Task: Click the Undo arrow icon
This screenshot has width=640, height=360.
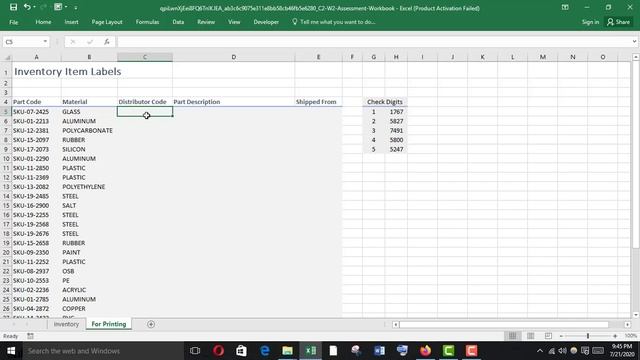Action: click(x=27, y=7)
